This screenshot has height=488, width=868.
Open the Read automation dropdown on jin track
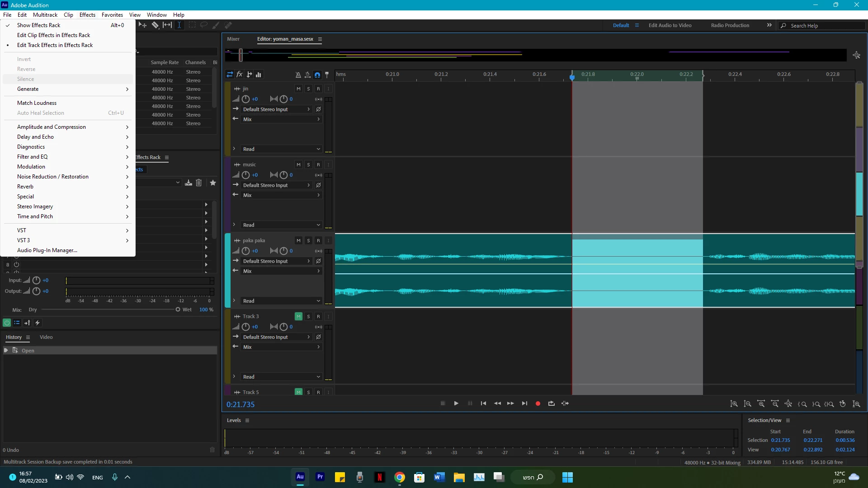pos(281,149)
